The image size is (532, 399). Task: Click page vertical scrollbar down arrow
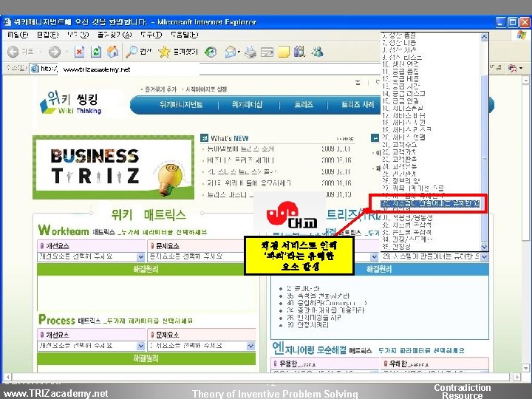(525, 368)
